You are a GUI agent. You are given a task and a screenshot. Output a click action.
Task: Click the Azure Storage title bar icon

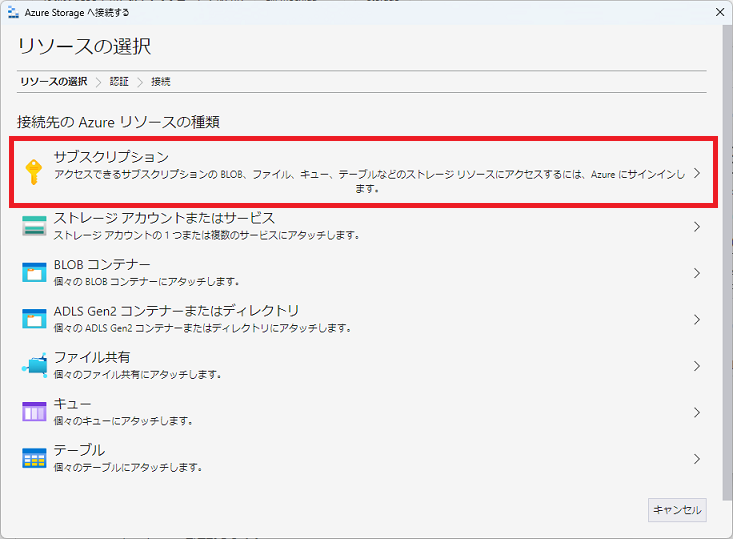(13, 12)
